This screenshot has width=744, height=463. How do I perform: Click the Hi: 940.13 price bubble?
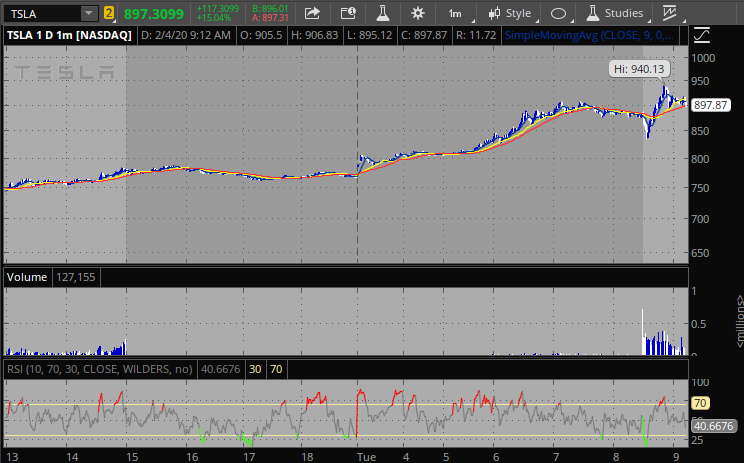pyautogui.click(x=639, y=69)
